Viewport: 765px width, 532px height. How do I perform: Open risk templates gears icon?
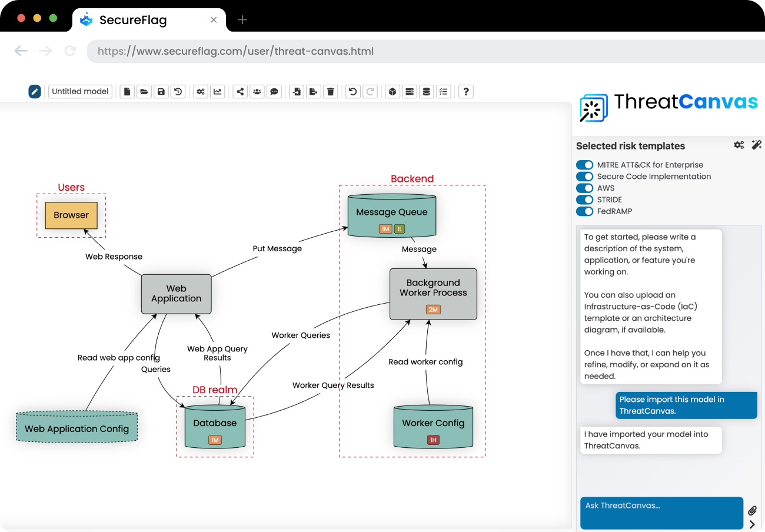[739, 145]
